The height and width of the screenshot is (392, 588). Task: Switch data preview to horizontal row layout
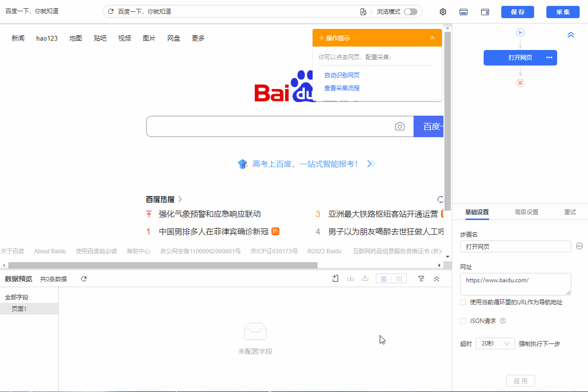click(x=384, y=279)
